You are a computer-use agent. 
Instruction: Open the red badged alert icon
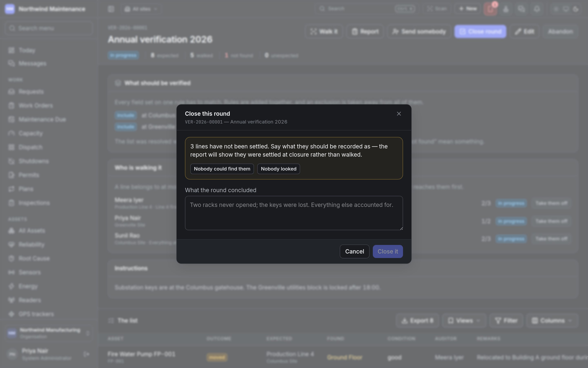(x=490, y=9)
